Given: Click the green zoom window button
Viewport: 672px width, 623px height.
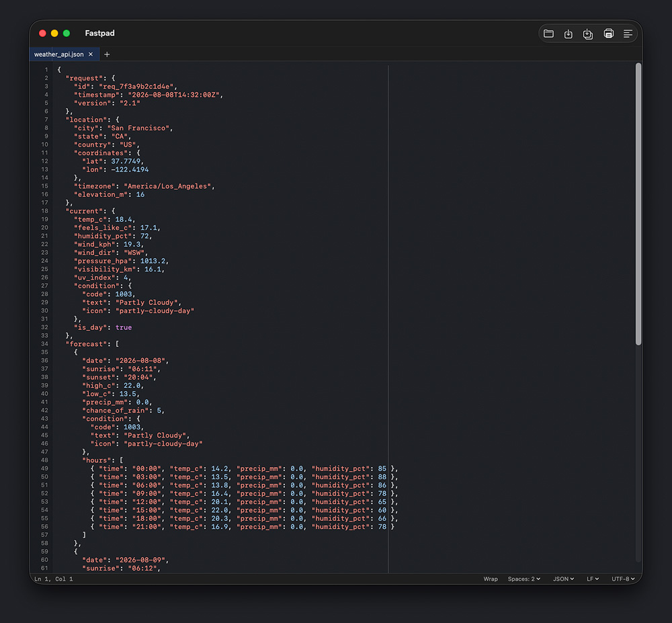Looking at the screenshot, I should [x=67, y=34].
